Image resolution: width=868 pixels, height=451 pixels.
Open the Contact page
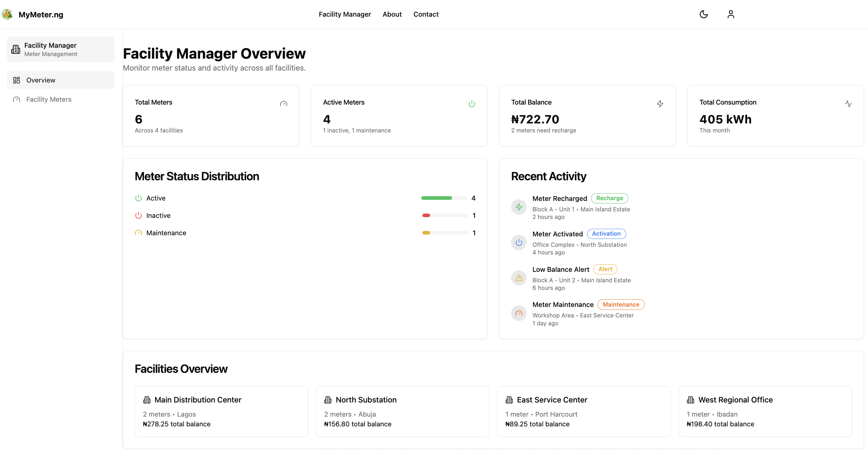pos(426,14)
